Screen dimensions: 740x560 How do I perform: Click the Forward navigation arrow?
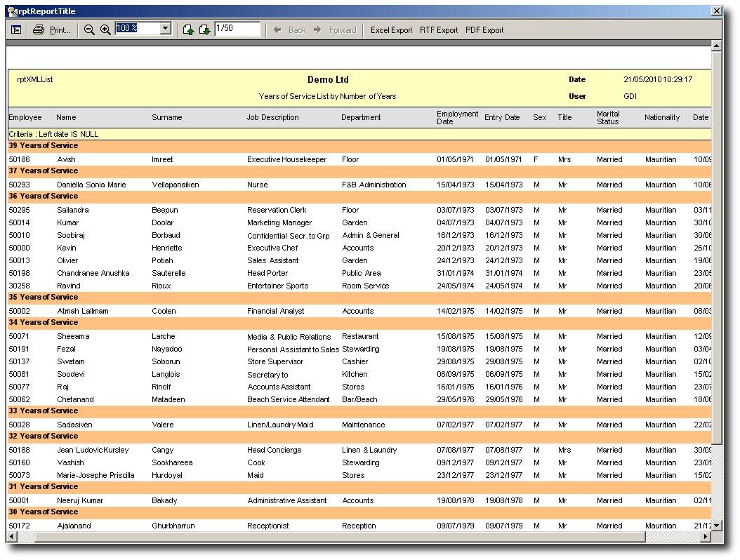(x=335, y=30)
